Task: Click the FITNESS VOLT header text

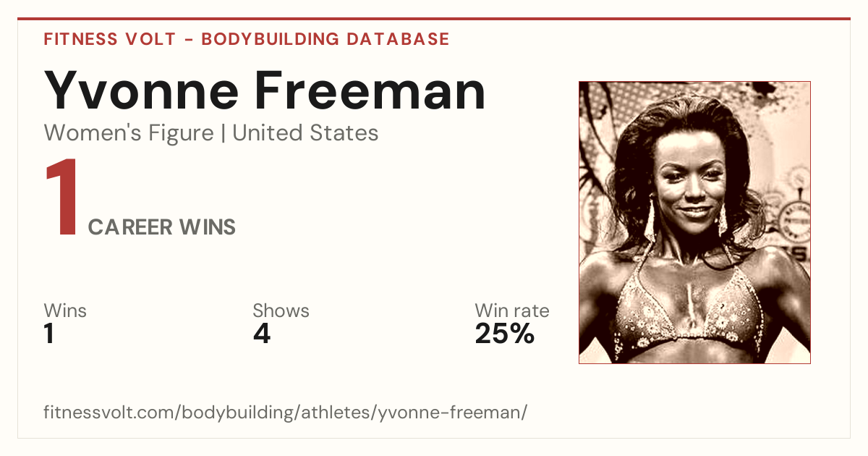Action: (x=110, y=39)
